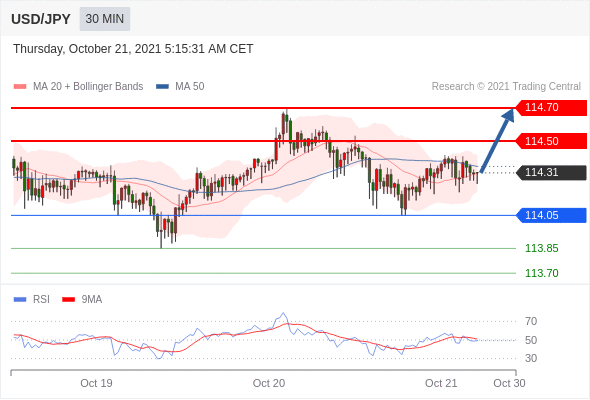Click the RSI legend swatch
The height and width of the screenshot is (400, 590).
pyautogui.click(x=20, y=300)
